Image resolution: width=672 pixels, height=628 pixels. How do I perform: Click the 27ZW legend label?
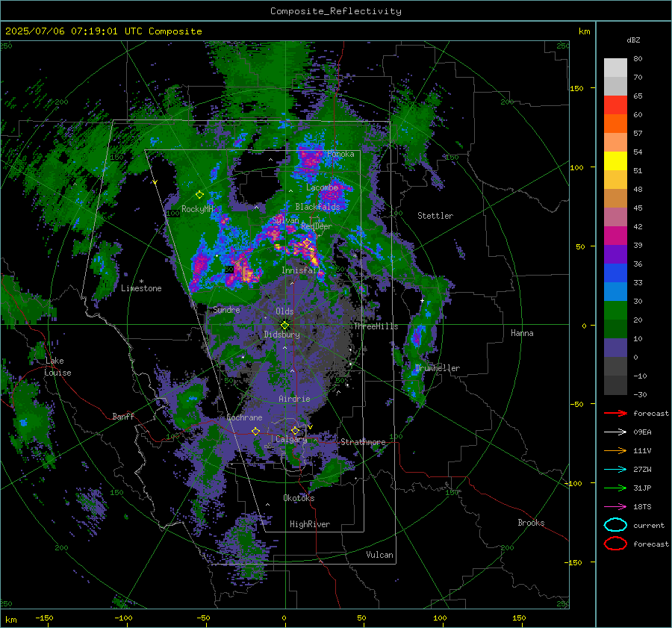point(642,470)
